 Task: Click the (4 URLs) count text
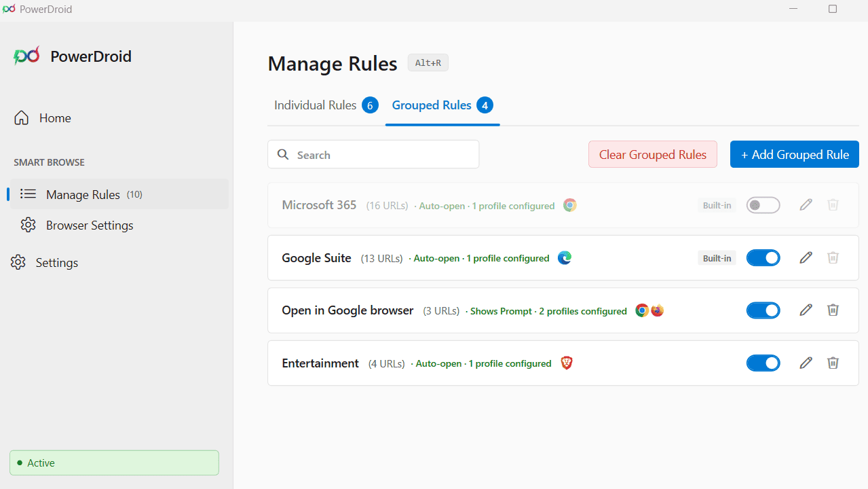[387, 364]
